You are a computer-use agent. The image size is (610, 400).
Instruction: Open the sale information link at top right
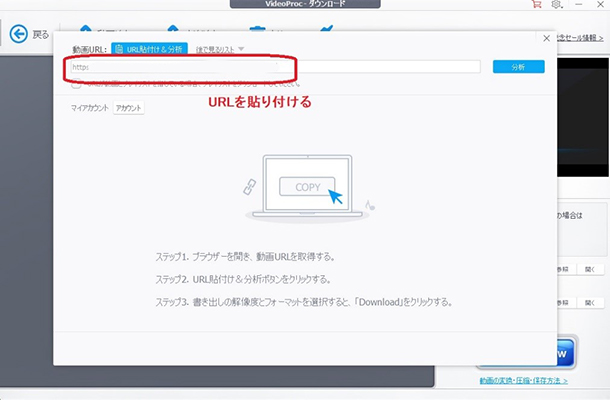(x=580, y=38)
